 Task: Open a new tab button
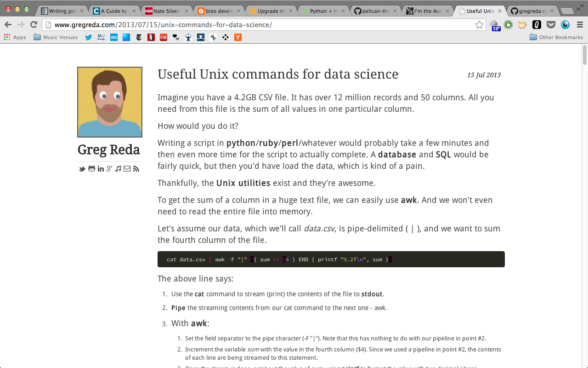coord(567,11)
